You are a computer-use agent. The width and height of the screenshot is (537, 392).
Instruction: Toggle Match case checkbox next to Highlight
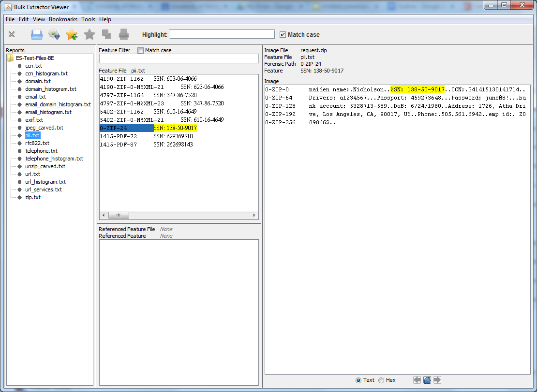pyautogui.click(x=283, y=35)
